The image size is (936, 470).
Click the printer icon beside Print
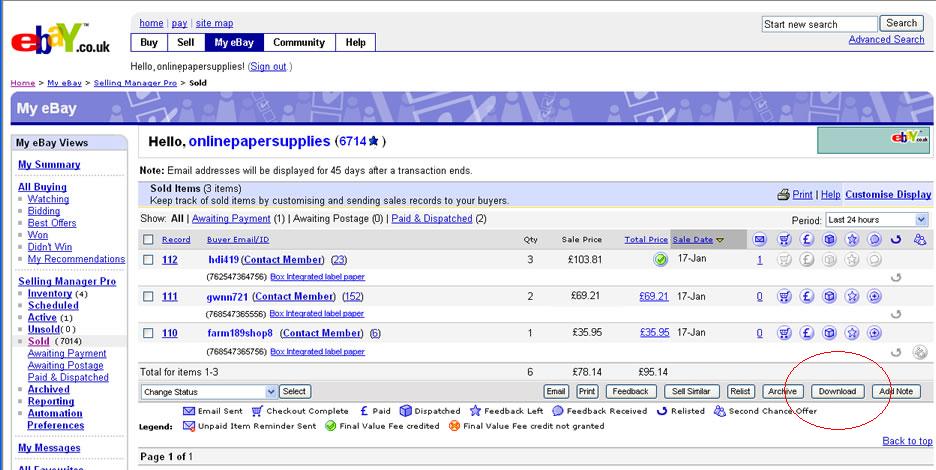point(783,195)
